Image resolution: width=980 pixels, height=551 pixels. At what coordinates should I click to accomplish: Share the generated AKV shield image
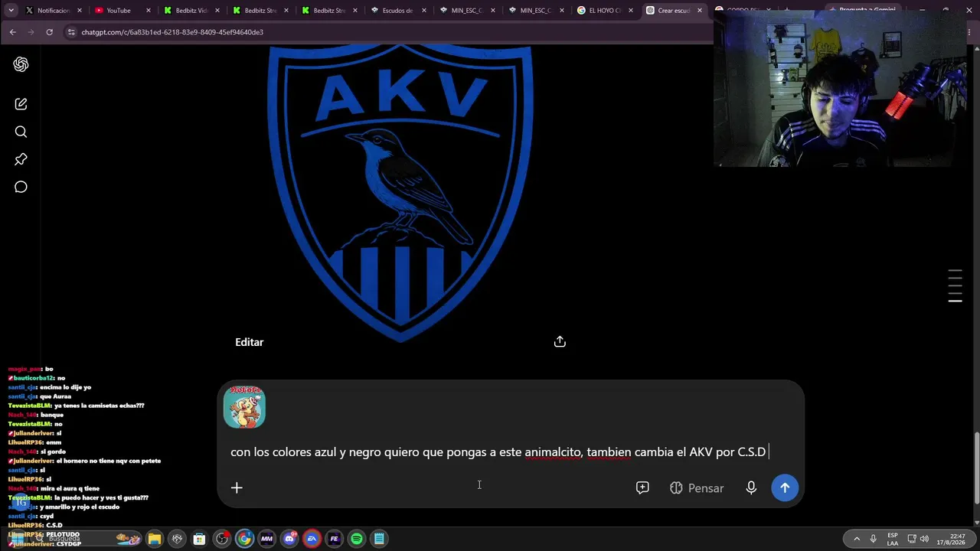pos(560,341)
